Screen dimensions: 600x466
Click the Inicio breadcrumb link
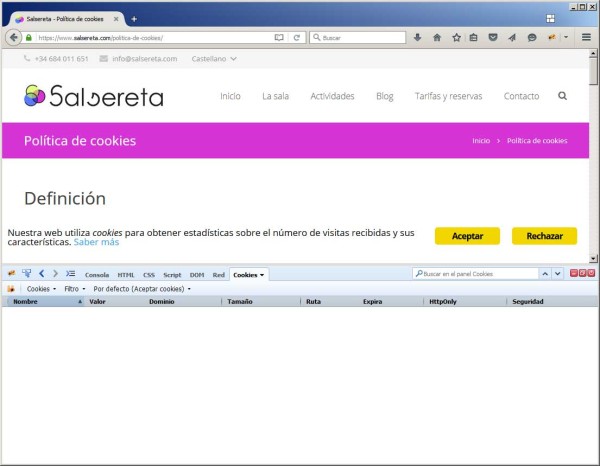coord(481,141)
